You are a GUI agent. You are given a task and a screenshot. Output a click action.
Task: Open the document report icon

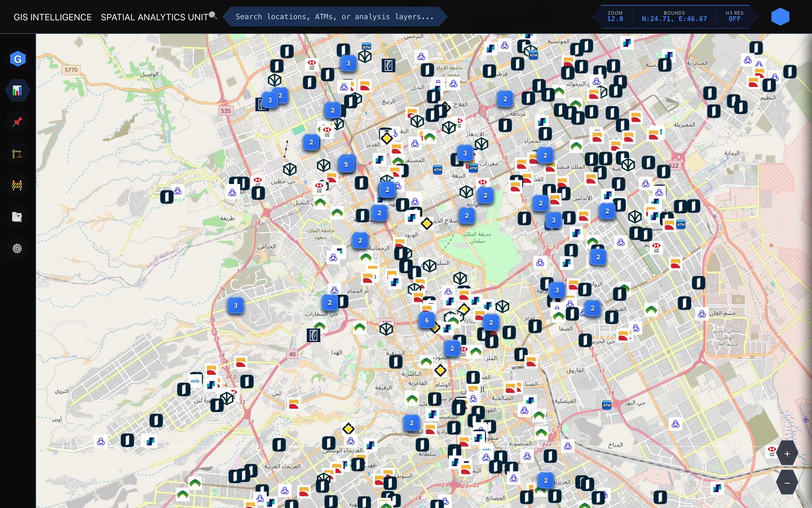pyautogui.click(x=17, y=217)
